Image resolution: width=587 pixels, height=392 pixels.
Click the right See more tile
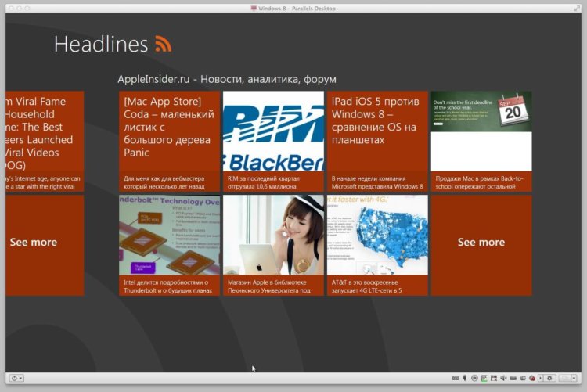click(x=481, y=243)
